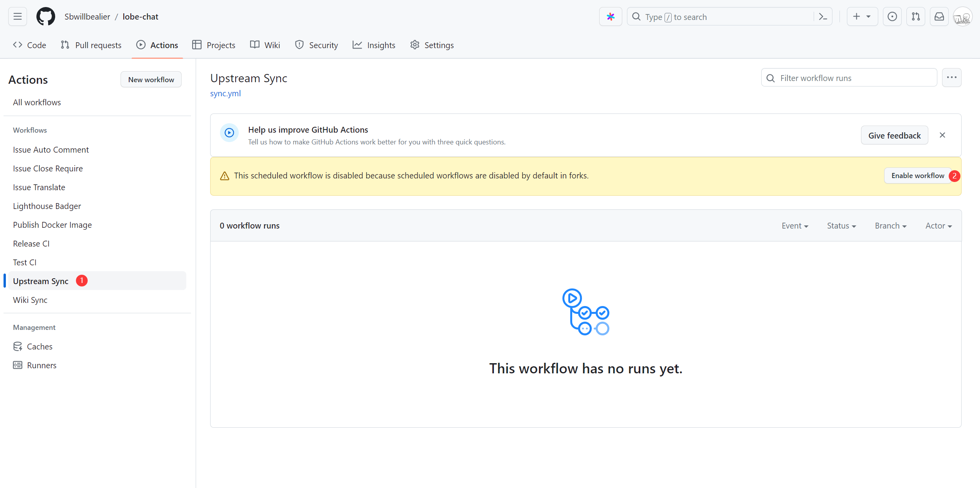This screenshot has height=488, width=980.
Task: Click the Actor filter dropdown
Action: 937,225
